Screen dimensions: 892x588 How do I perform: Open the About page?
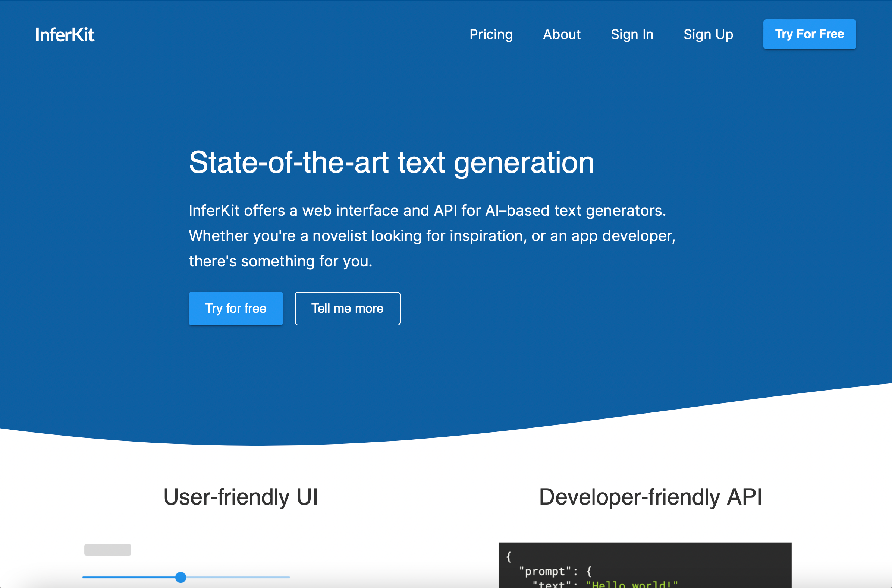562,35
